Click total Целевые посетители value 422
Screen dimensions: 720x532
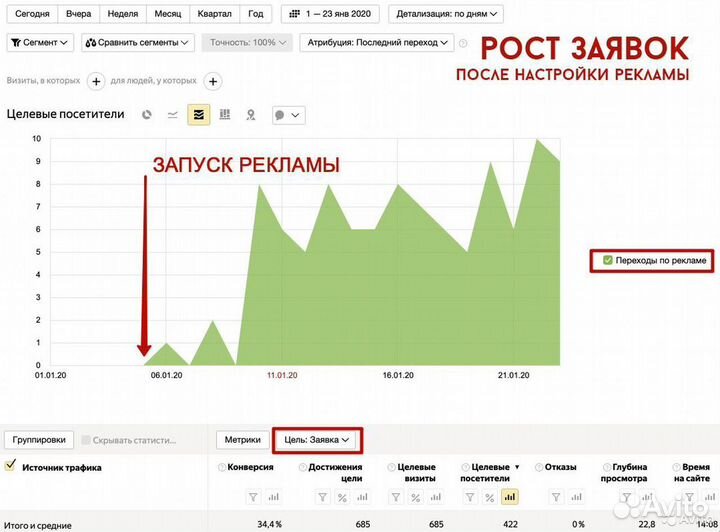pos(510,524)
